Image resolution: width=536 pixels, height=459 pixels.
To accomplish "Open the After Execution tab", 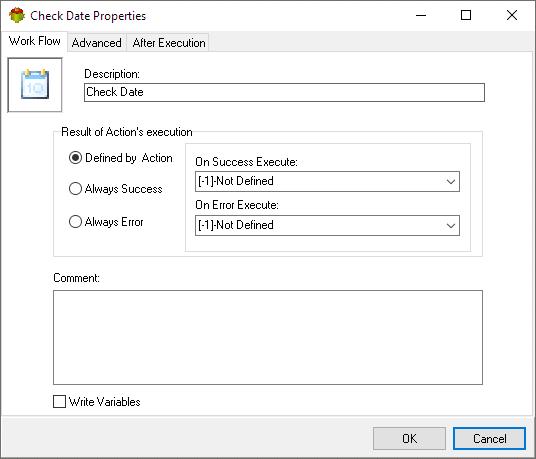I will [169, 43].
